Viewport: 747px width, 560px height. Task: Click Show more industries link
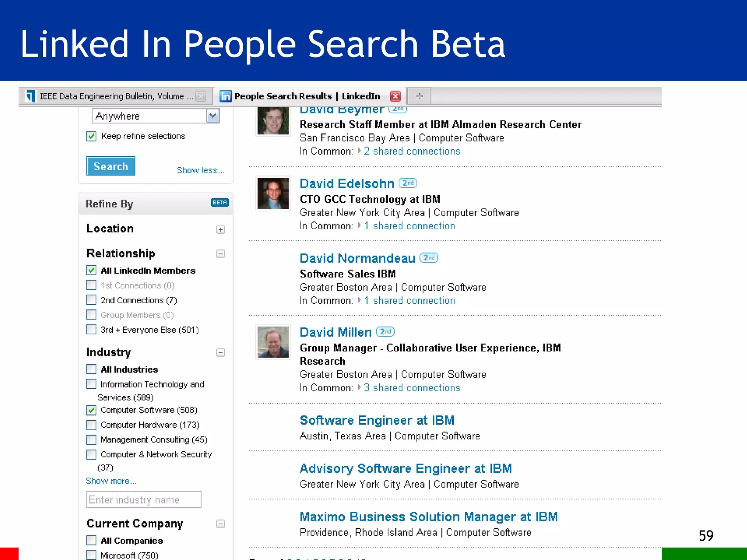click(111, 481)
